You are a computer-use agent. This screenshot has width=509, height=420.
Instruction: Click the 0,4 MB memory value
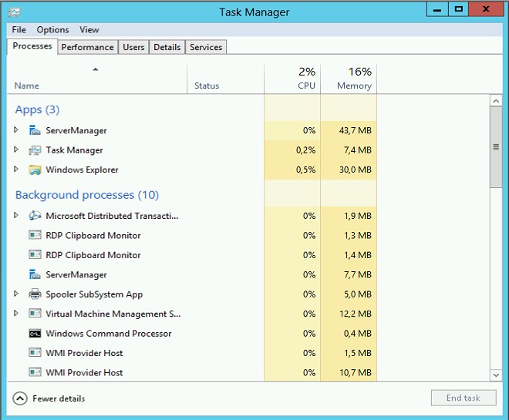[357, 334]
